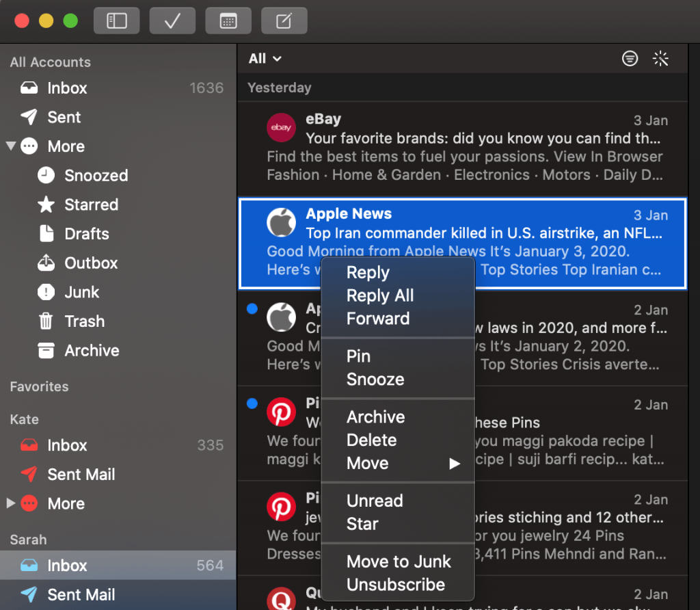Select Delete in the context menu

(x=398, y=440)
